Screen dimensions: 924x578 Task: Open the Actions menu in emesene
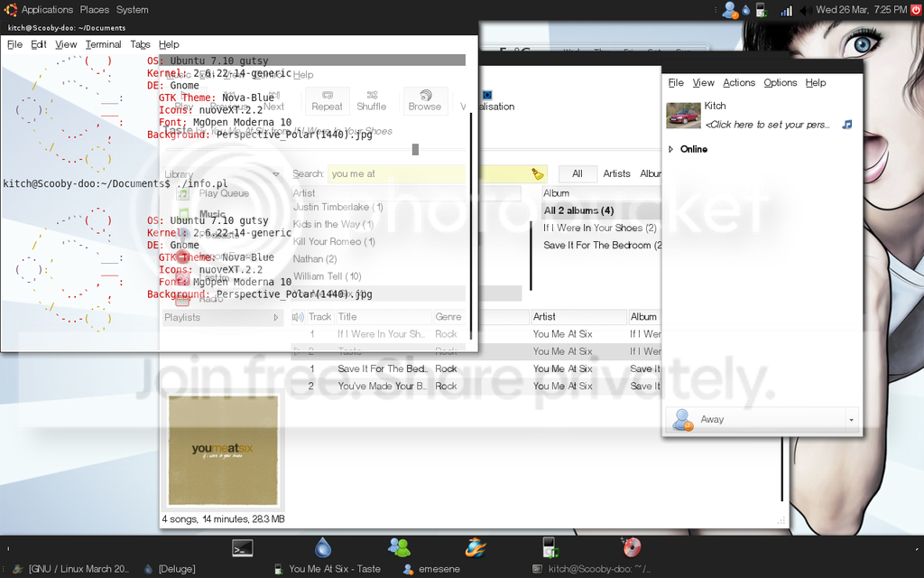tap(739, 82)
